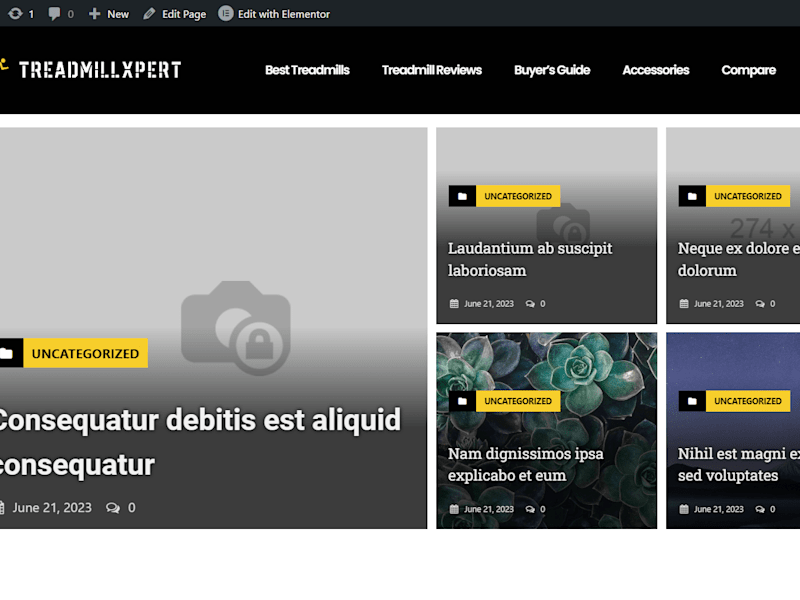This screenshot has height=600, width=800.
Task: Go to Treadmill Reviews in the navigation
Action: pyautogui.click(x=432, y=70)
